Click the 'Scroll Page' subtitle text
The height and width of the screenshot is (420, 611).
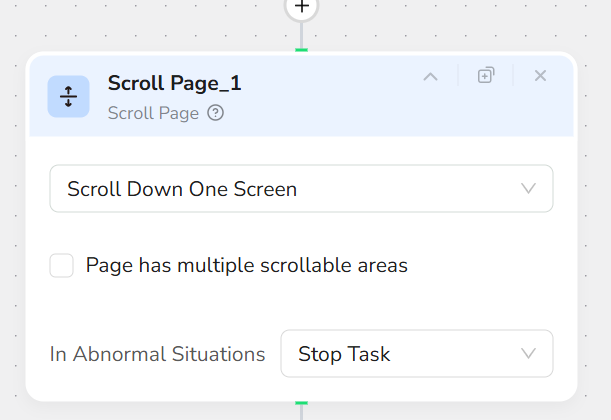(x=153, y=113)
